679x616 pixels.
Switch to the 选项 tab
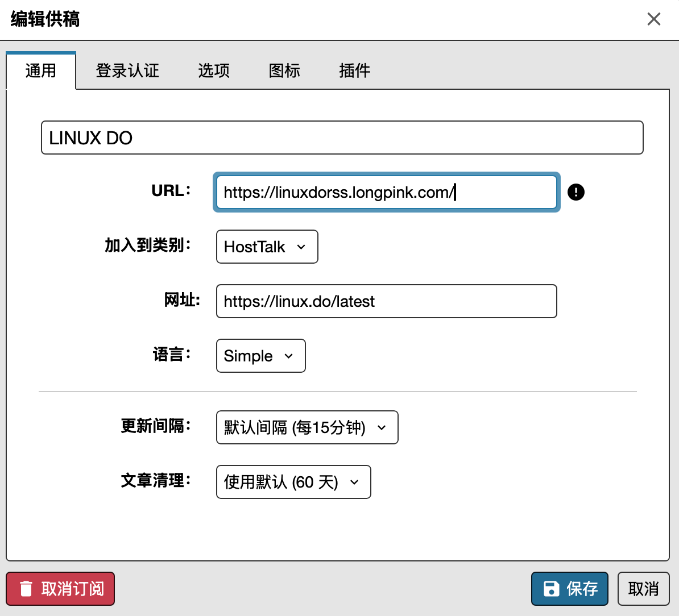(x=214, y=70)
